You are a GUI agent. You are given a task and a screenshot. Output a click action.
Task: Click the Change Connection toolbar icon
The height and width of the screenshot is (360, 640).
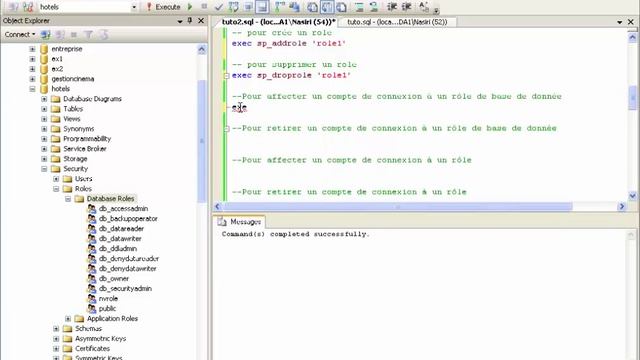28,7
